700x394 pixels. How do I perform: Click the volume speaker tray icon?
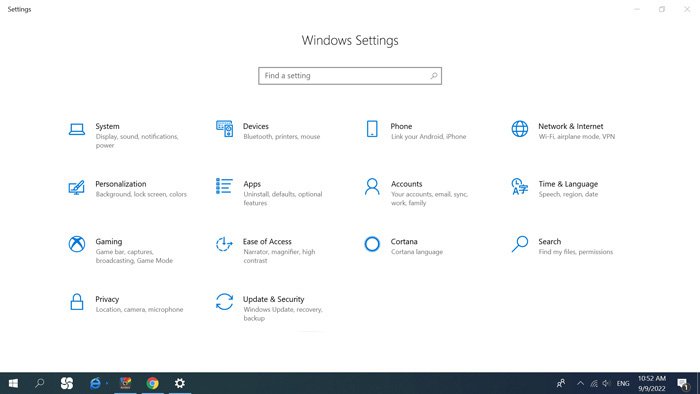pos(606,383)
